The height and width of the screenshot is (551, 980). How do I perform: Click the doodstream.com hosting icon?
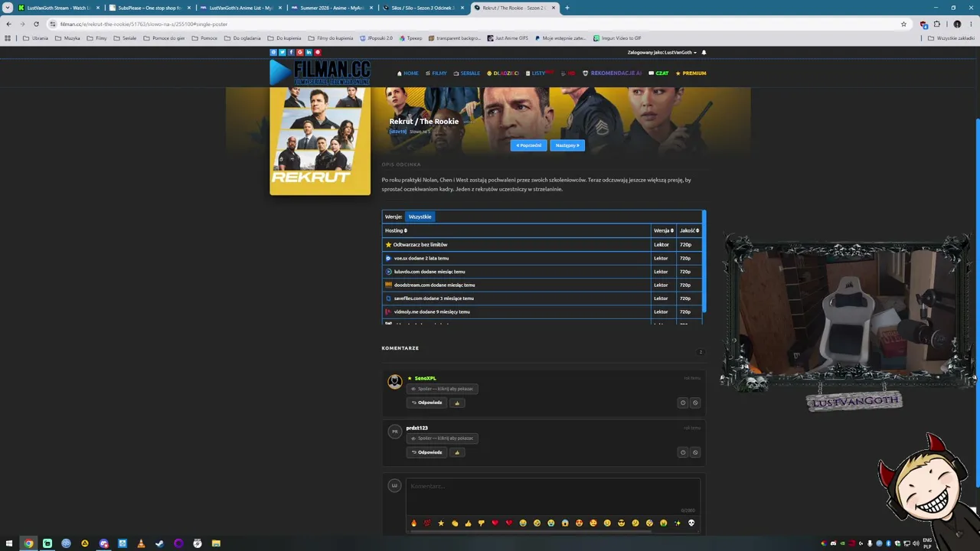coord(388,285)
